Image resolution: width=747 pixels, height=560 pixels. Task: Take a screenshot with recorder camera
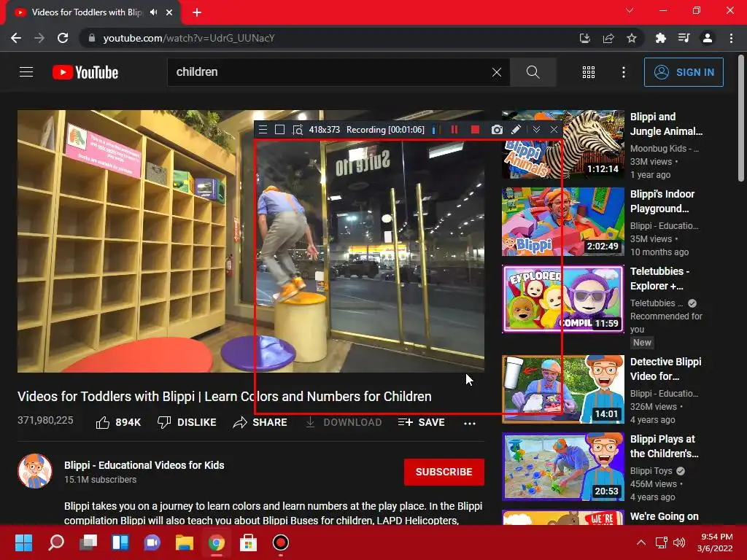coord(497,130)
